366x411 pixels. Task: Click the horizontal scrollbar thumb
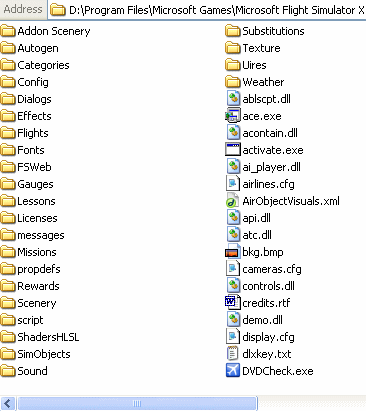pyautogui.click(x=137, y=403)
